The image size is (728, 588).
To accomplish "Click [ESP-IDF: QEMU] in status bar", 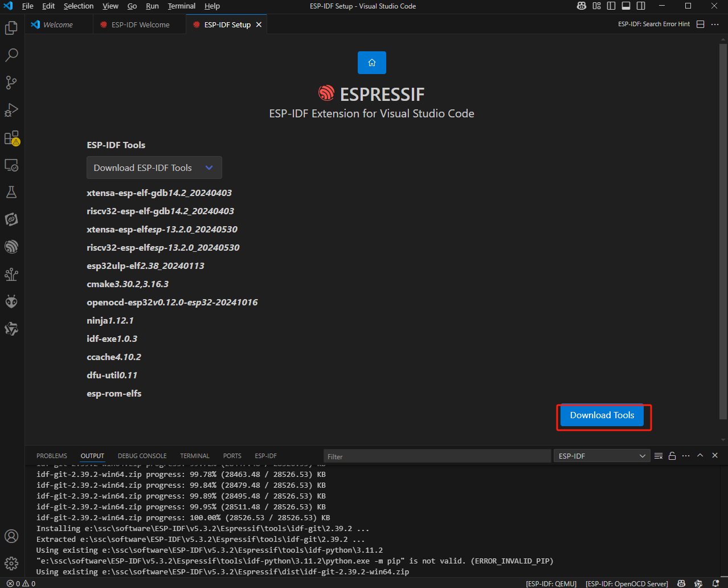I will [551, 583].
